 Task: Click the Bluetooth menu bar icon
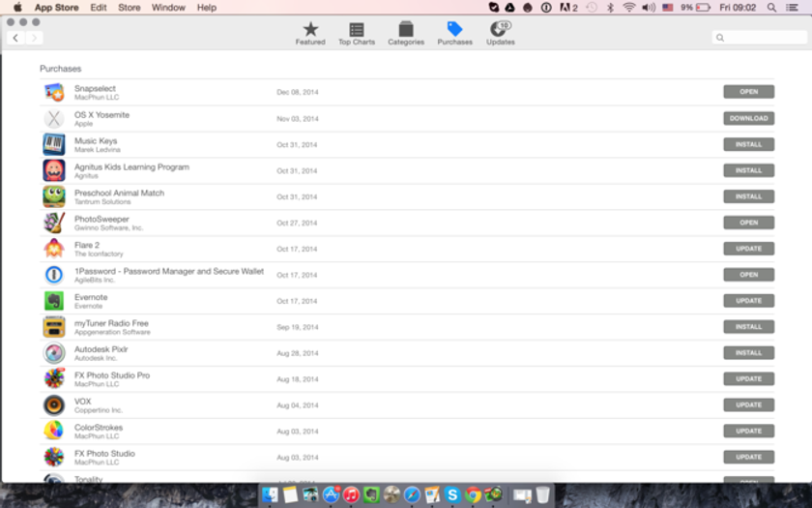(610, 8)
